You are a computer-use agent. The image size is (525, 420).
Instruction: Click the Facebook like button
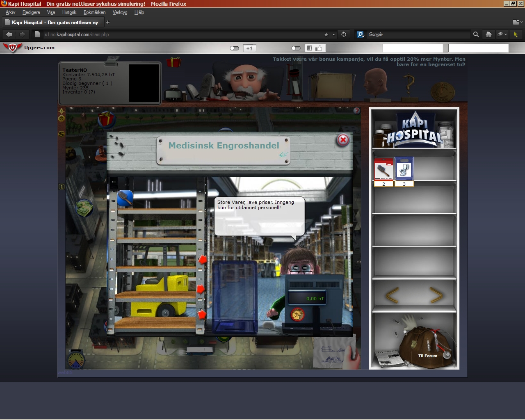[x=315, y=48]
